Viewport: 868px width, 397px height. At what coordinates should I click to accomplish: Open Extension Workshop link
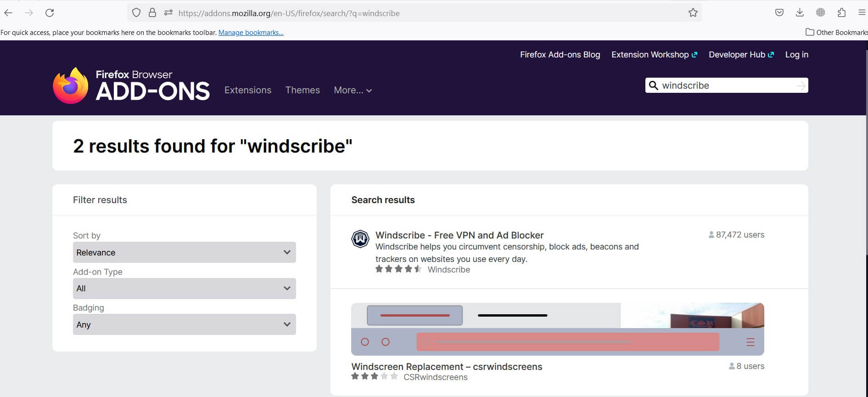[x=654, y=55]
